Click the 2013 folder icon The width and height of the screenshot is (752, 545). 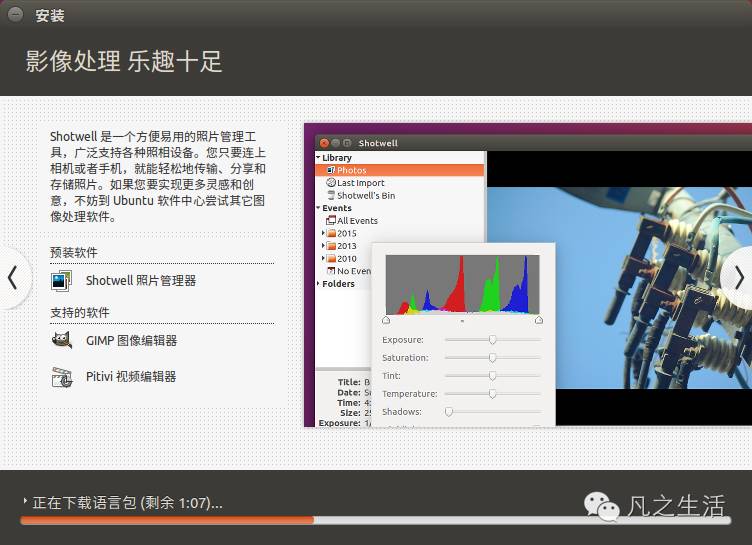tap(331, 246)
